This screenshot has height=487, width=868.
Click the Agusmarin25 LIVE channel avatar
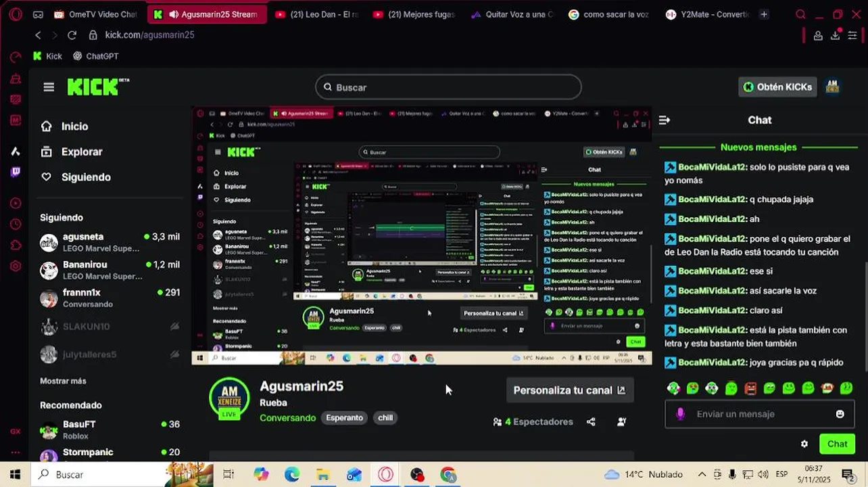click(x=229, y=399)
